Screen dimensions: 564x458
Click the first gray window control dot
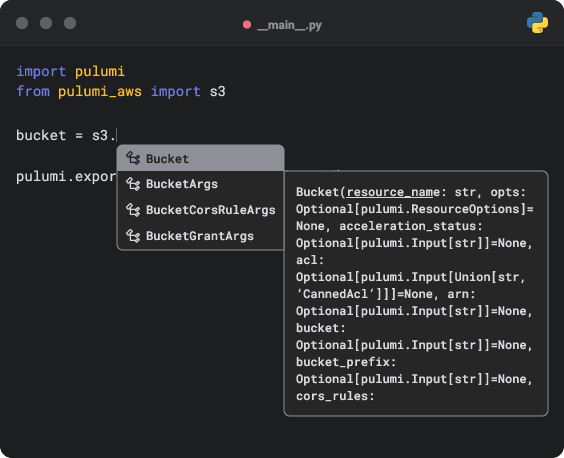coord(22,23)
